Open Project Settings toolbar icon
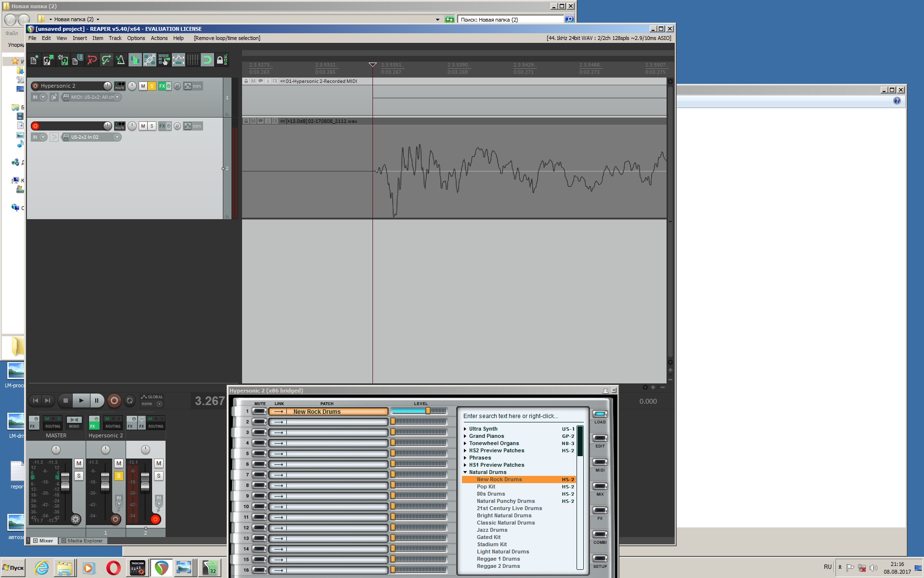The width and height of the screenshot is (924, 578). click(x=77, y=60)
